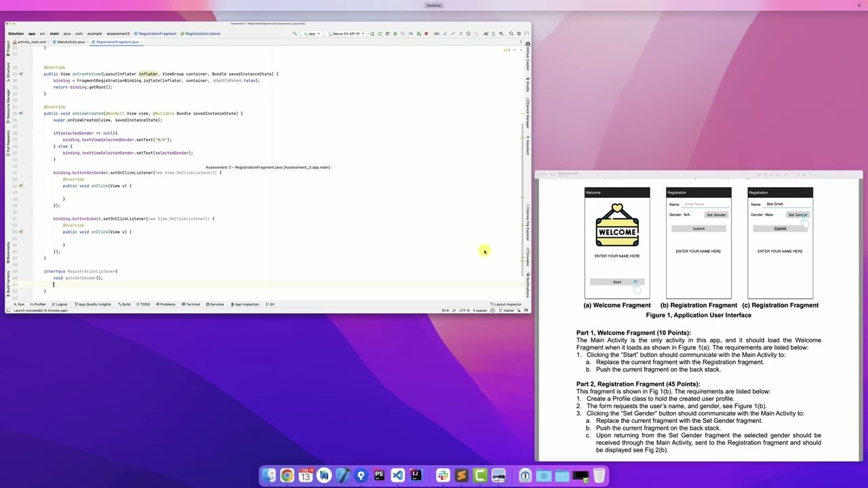Viewport: 868px width, 488px height.
Task: Click the master branch status bar widget
Action: coord(507,310)
